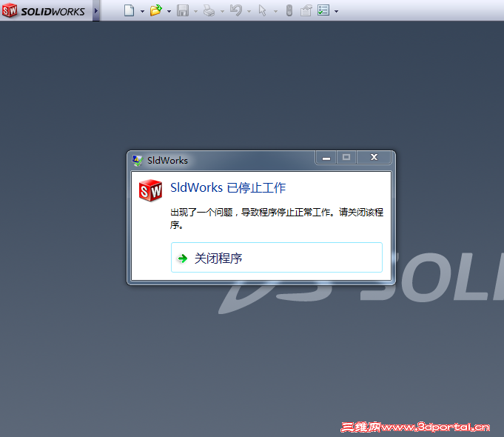Expand the Open file dropdown arrow
This screenshot has width=504, height=437.
(x=169, y=11)
